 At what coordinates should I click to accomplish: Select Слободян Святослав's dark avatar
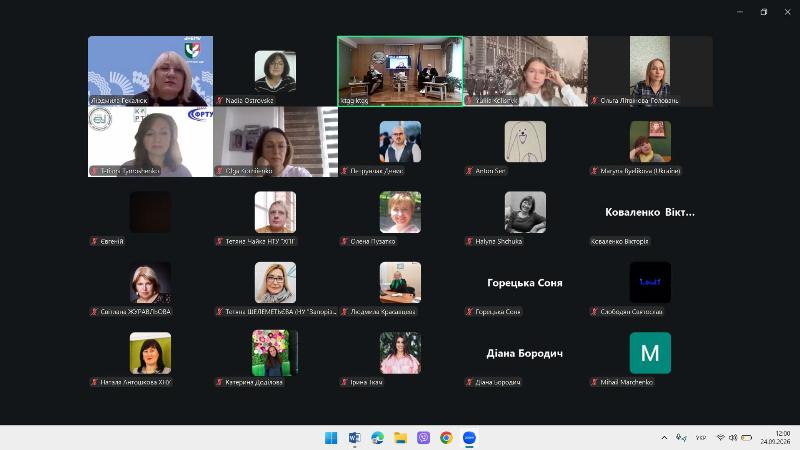(x=650, y=282)
